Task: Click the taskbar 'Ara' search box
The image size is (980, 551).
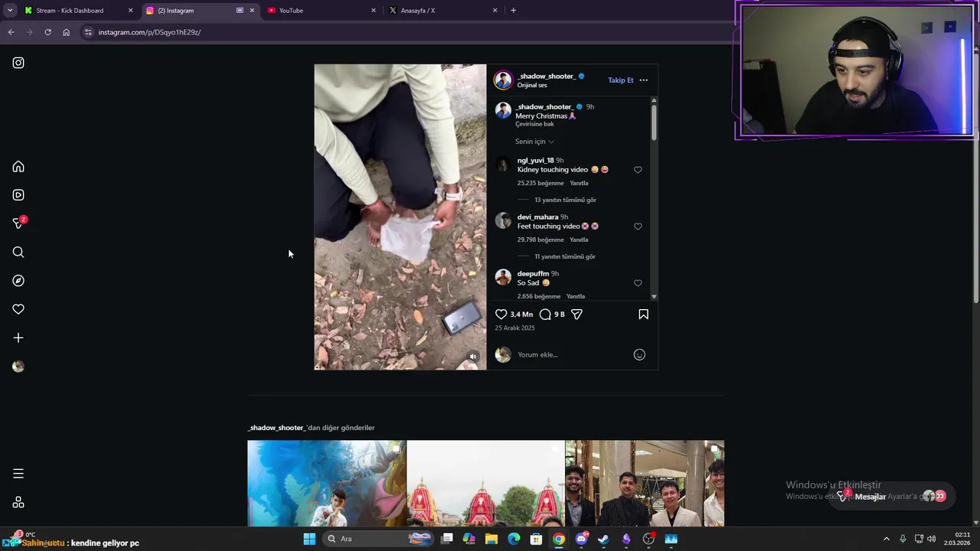Action: [x=379, y=539]
